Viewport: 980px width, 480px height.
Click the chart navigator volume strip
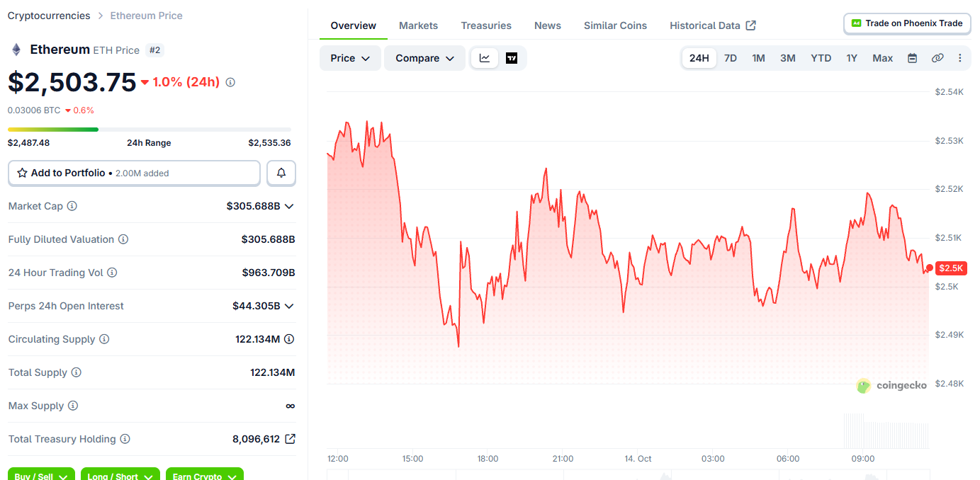[628, 474]
